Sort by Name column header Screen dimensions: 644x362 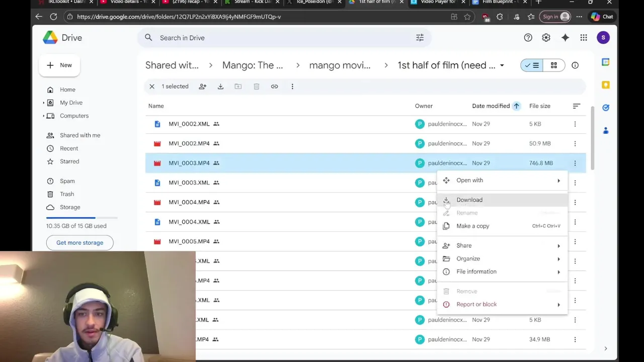[x=156, y=106]
